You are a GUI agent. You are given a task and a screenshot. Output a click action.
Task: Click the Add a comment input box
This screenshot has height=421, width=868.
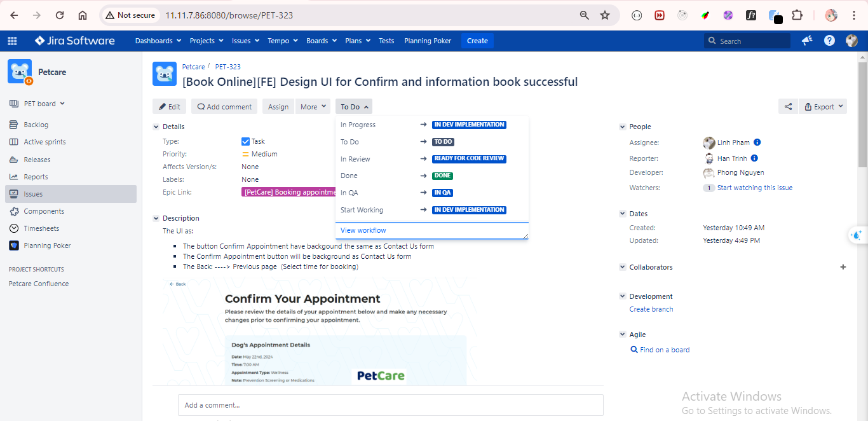pos(391,405)
